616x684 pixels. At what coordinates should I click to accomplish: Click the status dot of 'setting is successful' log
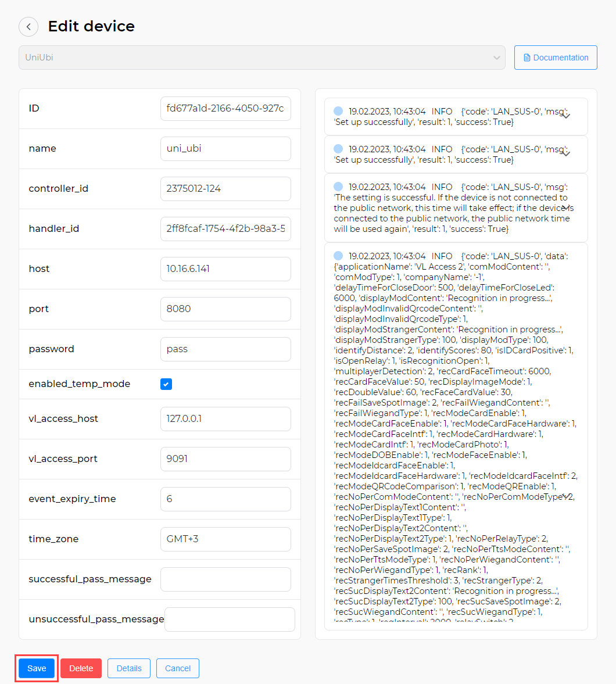pos(338,187)
